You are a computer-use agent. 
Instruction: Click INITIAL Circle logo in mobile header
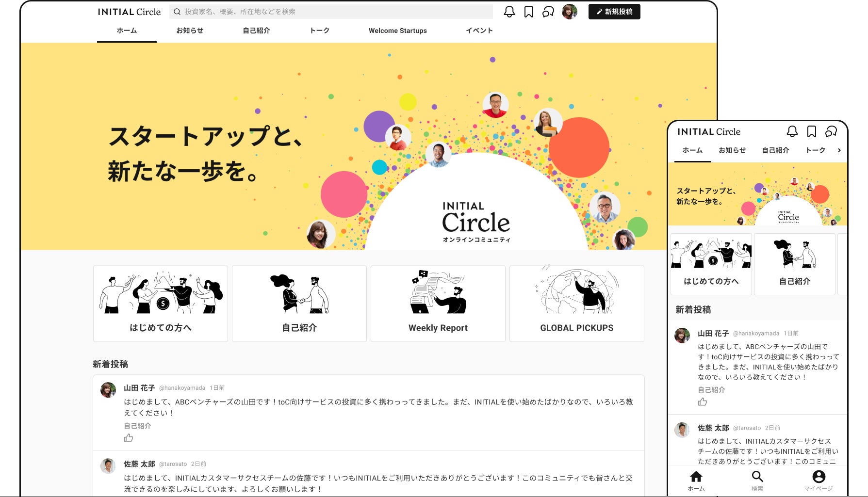coord(709,131)
